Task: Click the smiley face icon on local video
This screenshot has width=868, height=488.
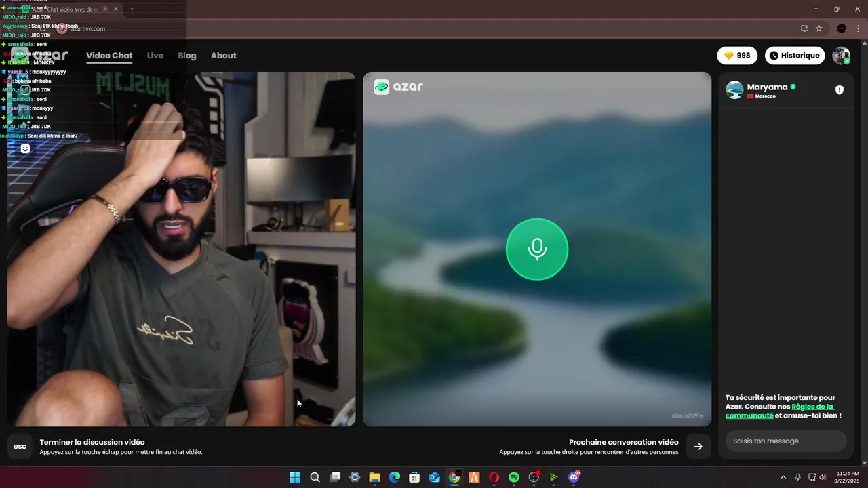Action: [25, 148]
